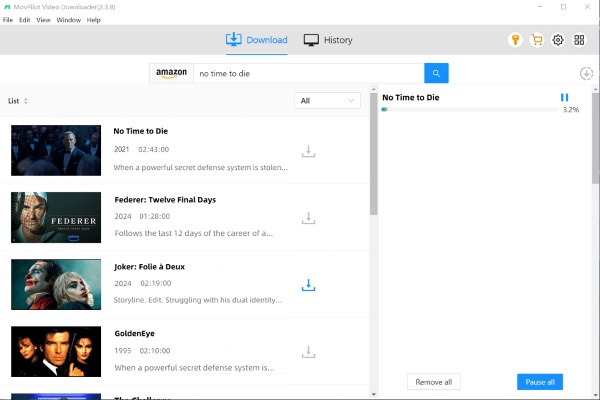Click the 'Federer: Twelve Final Days' title
Screen dimensions: 600x400
tap(165, 200)
